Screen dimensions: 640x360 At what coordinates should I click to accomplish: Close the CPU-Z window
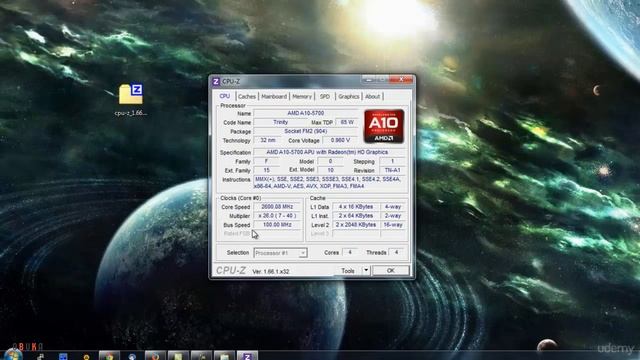tap(401, 80)
